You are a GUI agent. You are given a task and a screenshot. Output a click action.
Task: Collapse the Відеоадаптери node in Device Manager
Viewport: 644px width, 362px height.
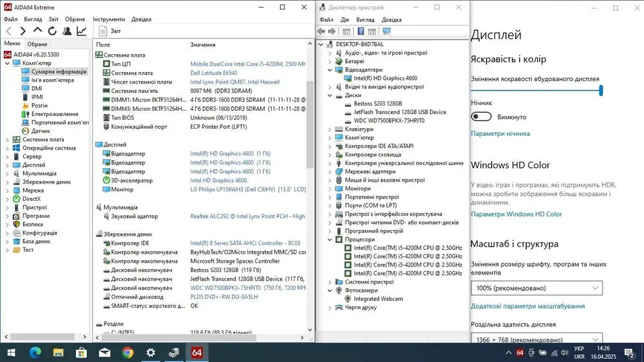point(330,70)
